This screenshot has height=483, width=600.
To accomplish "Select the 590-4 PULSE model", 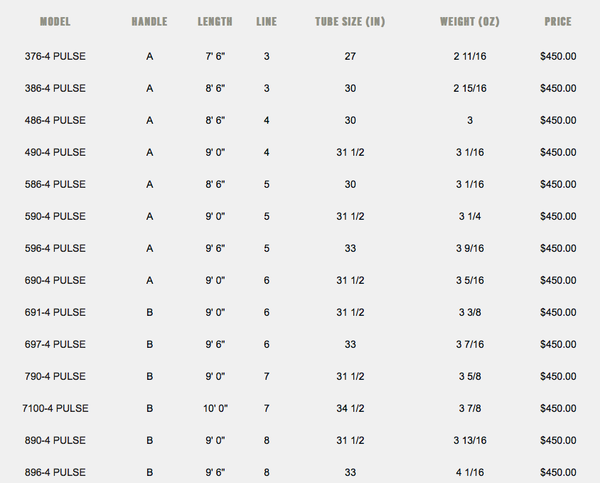I will [55, 216].
